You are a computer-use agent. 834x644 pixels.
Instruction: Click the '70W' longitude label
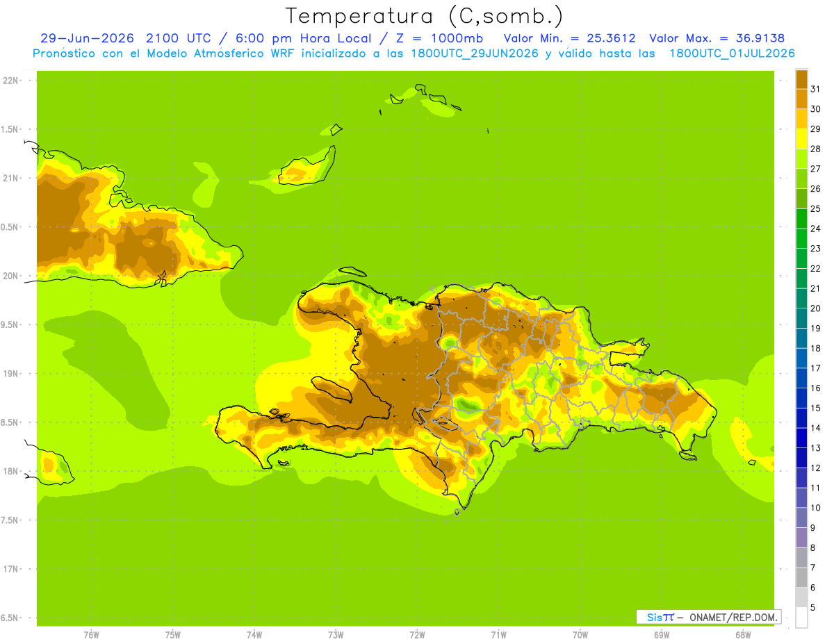[x=580, y=635]
